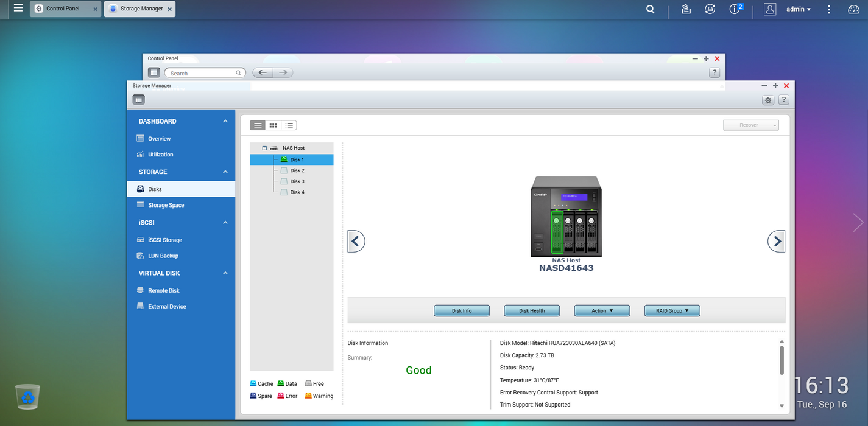
Task: Toggle Control Panel view mode icon
Action: 154,73
